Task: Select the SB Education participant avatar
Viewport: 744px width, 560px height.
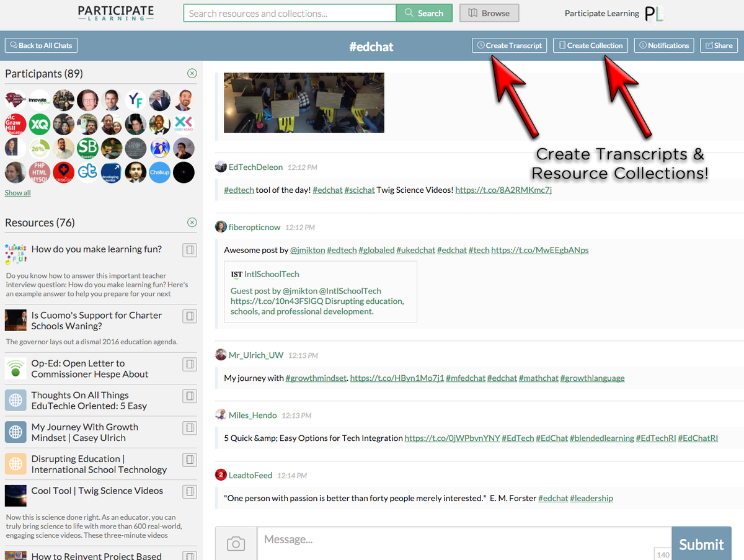Action: (x=87, y=148)
